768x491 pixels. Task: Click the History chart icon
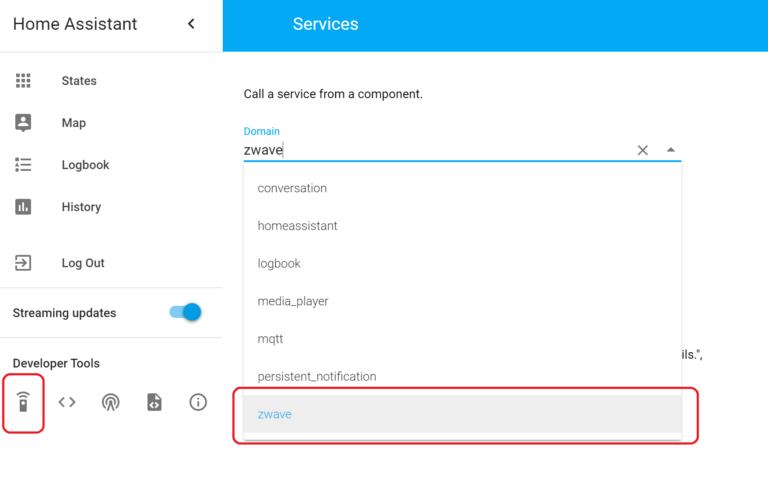[x=24, y=207]
